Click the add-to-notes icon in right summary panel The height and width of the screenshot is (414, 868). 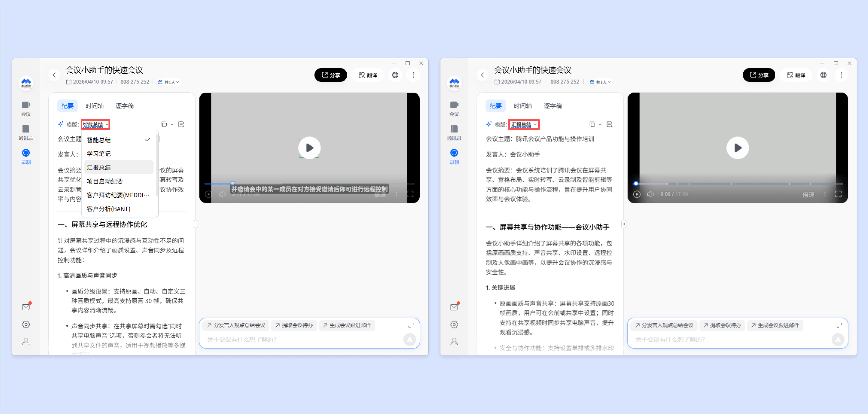(x=609, y=124)
